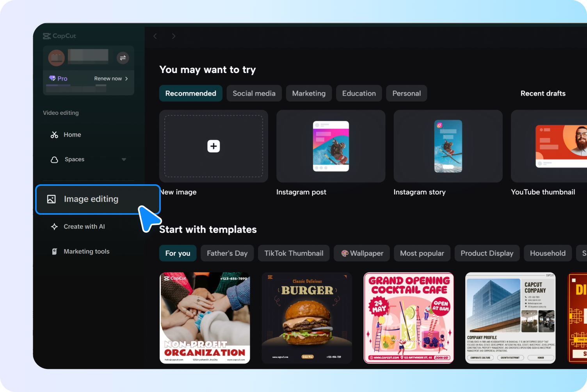The image size is (587, 392).
Task: Filter templates by Father's Day
Action: click(227, 253)
